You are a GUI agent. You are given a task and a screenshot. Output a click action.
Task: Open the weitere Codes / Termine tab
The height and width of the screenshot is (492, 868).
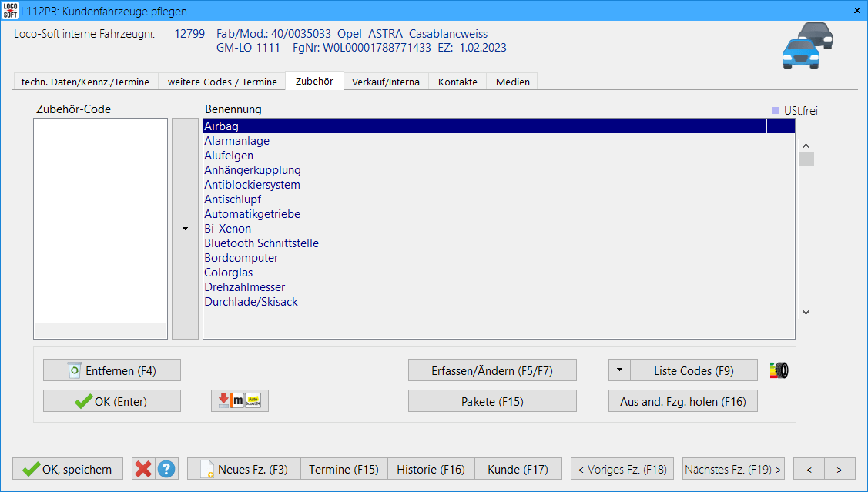(222, 82)
